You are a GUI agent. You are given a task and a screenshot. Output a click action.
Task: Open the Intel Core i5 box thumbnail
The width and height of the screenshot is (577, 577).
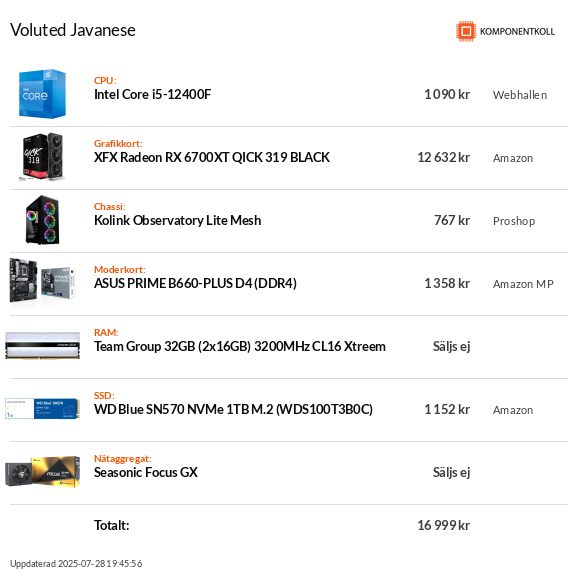pyautogui.click(x=42, y=94)
